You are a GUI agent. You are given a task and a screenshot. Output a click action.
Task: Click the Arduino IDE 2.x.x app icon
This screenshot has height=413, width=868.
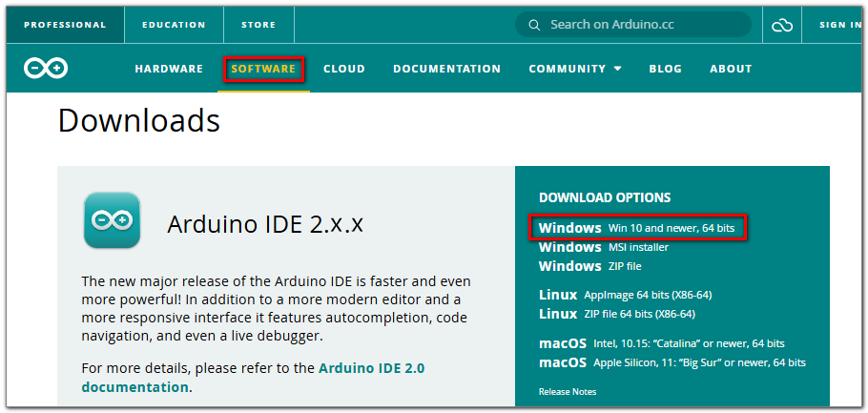point(112,219)
